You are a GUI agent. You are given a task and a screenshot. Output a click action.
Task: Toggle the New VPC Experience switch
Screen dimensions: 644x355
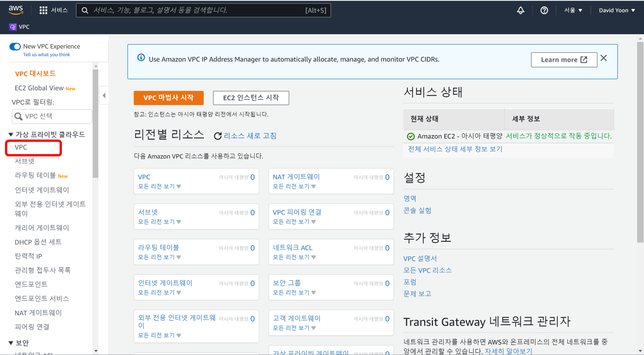[15, 46]
